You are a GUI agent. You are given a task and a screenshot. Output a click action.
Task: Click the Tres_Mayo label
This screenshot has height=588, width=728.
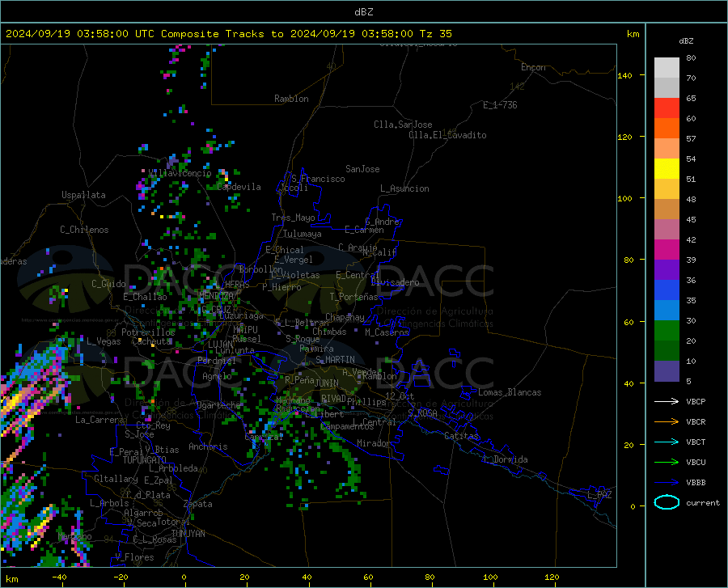293,218
